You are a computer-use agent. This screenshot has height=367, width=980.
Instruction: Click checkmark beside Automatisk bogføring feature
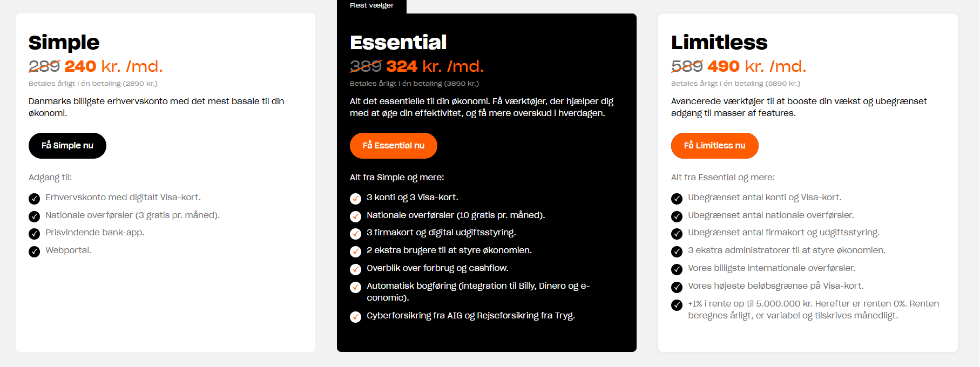click(x=356, y=287)
